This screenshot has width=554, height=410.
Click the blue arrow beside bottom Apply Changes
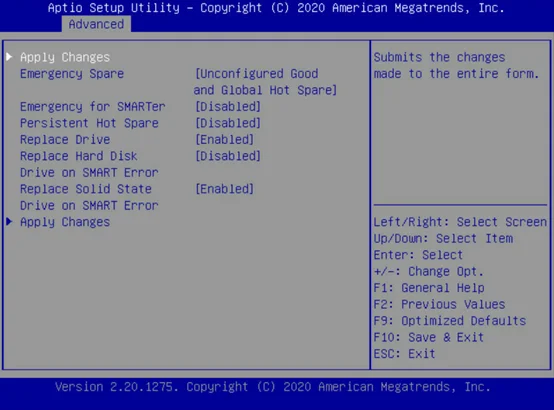[x=9, y=222]
